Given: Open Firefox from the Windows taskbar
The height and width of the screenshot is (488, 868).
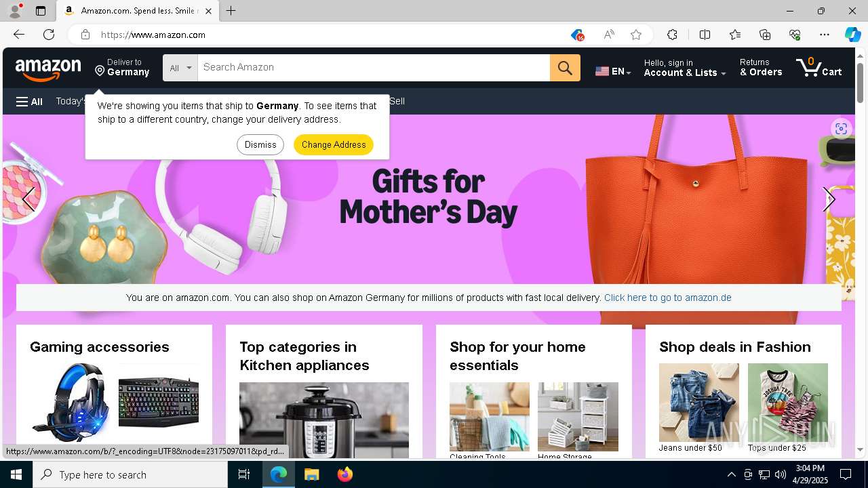Looking at the screenshot, I should coord(345,474).
